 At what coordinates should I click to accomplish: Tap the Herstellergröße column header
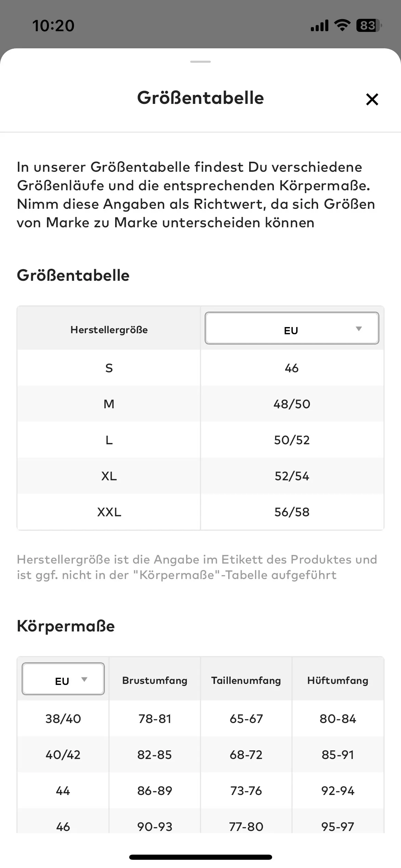click(x=109, y=330)
